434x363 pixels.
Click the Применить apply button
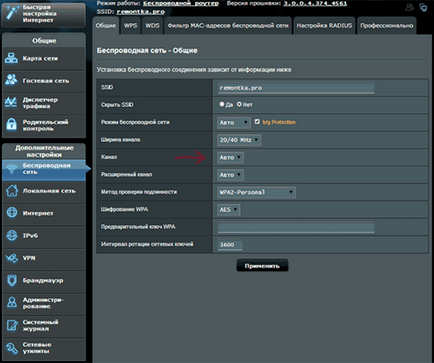262,266
